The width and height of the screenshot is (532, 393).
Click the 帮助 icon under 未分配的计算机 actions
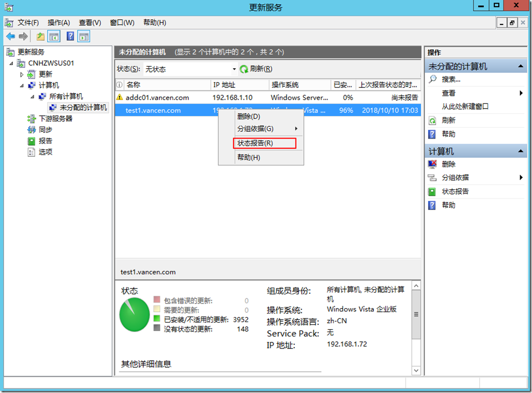pos(432,134)
